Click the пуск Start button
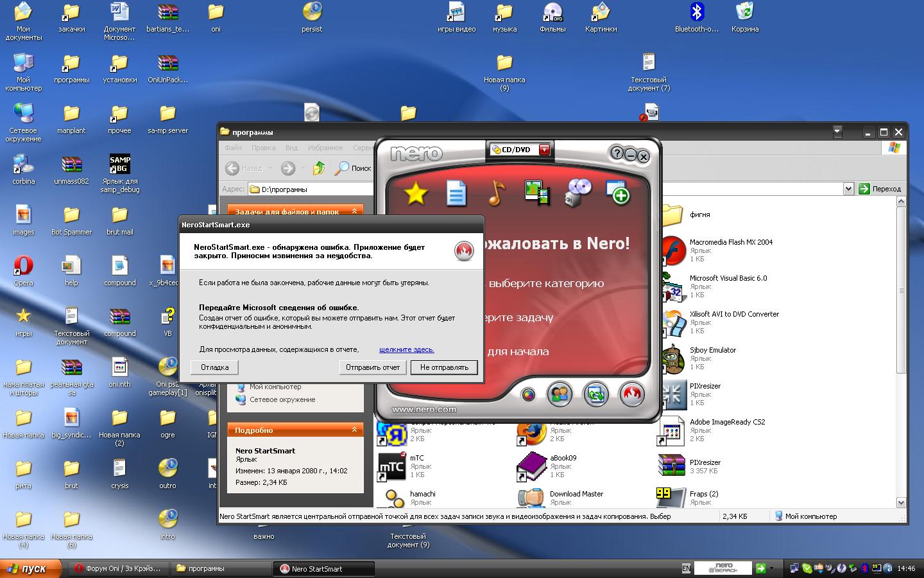Screen dimensions: 924x578 coord(31,568)
